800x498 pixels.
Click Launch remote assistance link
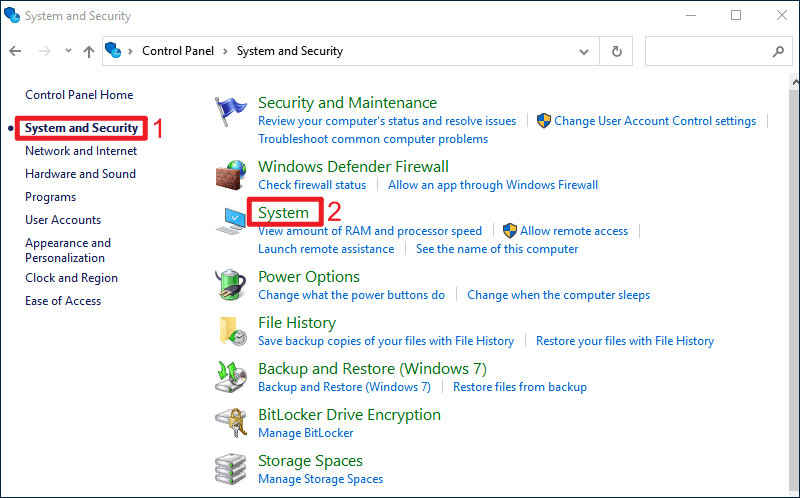pos(326,249)
